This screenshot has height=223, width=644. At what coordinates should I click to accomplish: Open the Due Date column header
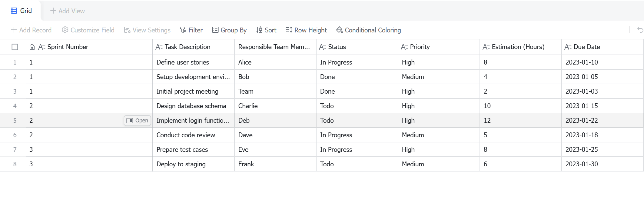602,47
